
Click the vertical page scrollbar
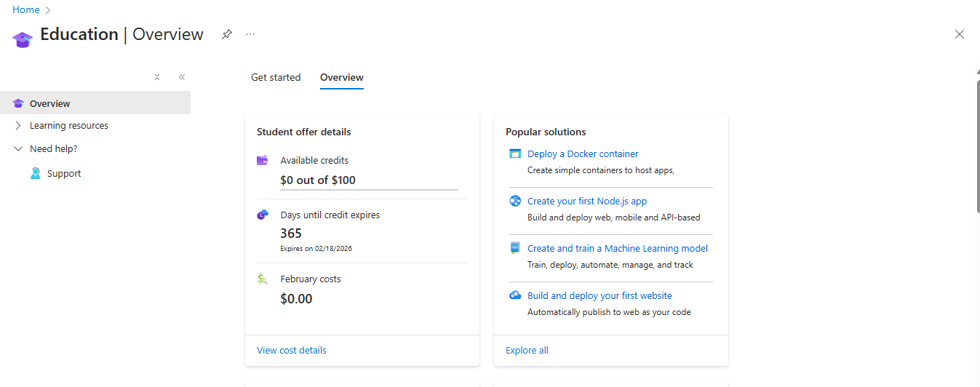click(978, 145)
